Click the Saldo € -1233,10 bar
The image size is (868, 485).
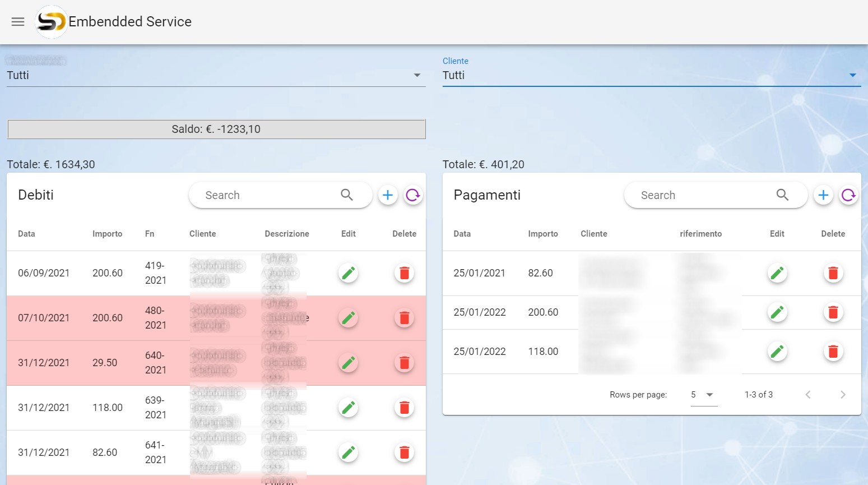coord(216,129)
